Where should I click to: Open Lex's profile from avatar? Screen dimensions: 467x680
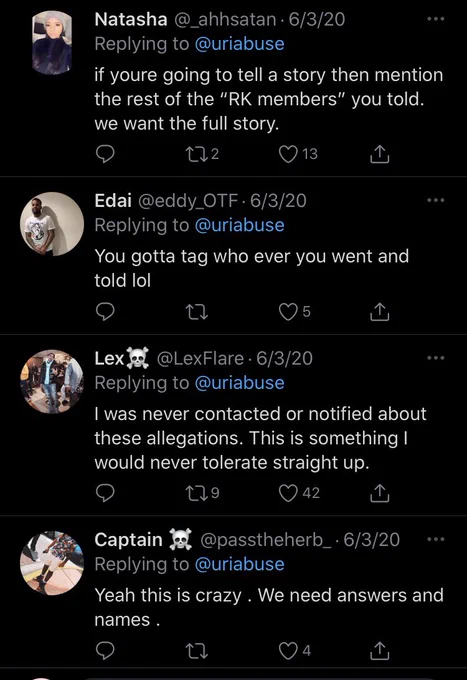52,382
